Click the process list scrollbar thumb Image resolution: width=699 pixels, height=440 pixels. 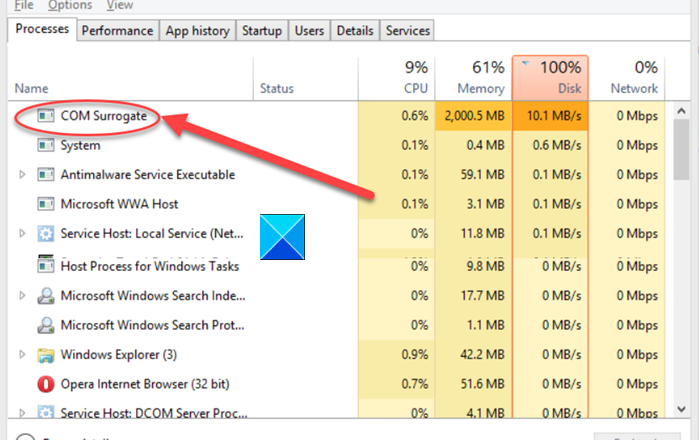pyautogui.click(x=681, y=150)
